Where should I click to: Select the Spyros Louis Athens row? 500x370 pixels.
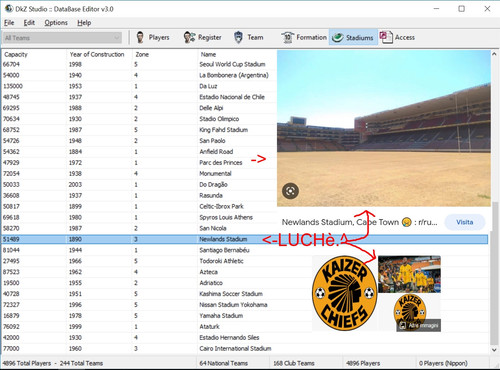click(x=139, y=217)
